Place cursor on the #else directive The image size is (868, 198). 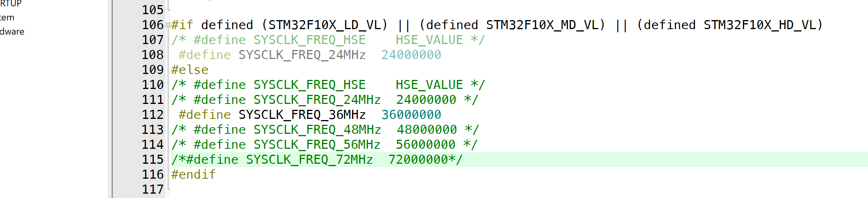(x=190, y=70)
